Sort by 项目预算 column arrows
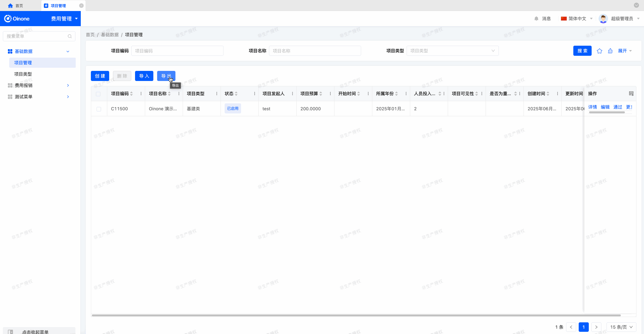The width and height of the screenshot is (644, 334). 321,94
